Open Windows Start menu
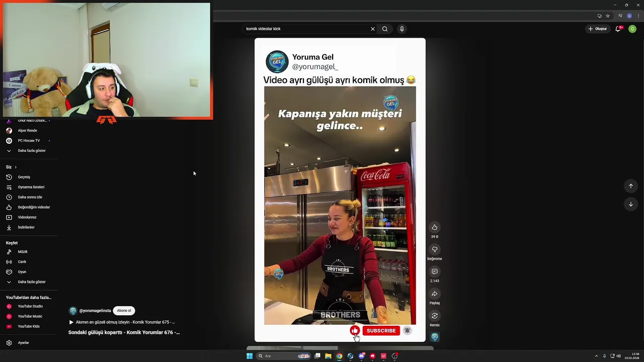644x362 pixels. tap(250, 356)
